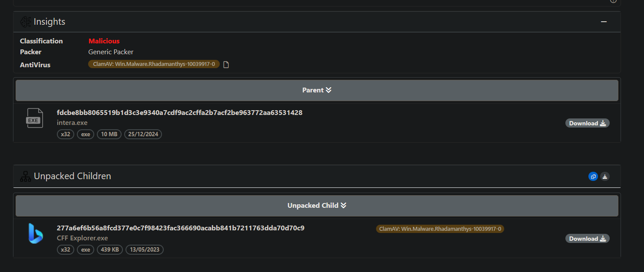Collapse the Insights panel with minus button
The height and width of the screenshot is (272, 644).
tap(604, 22)
